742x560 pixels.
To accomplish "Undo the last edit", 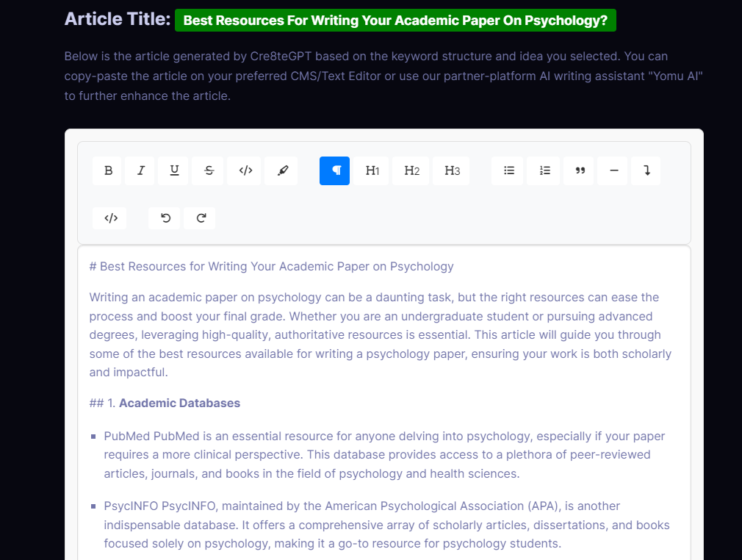I will pos(163,218).
